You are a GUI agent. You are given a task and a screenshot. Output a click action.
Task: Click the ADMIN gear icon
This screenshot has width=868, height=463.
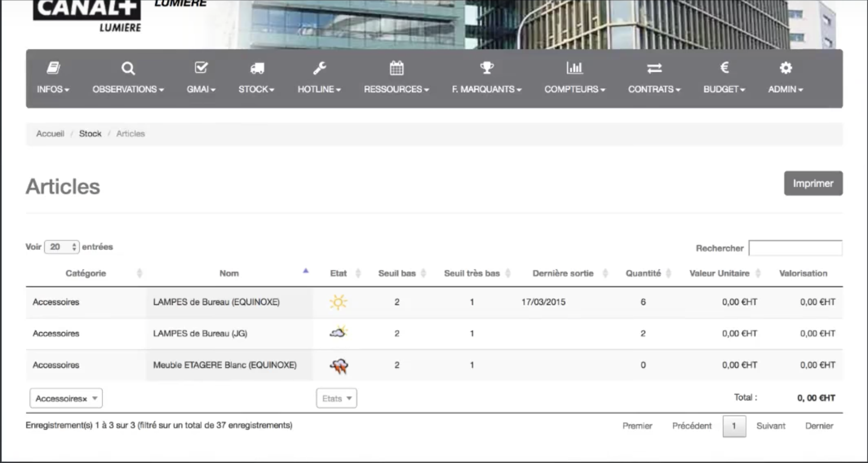click(786, 67)
